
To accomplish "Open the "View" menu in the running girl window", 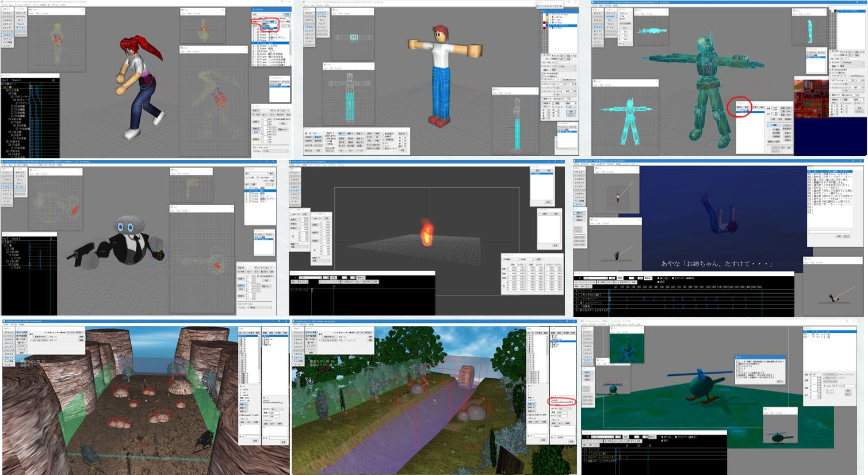I will click(13, 5).
